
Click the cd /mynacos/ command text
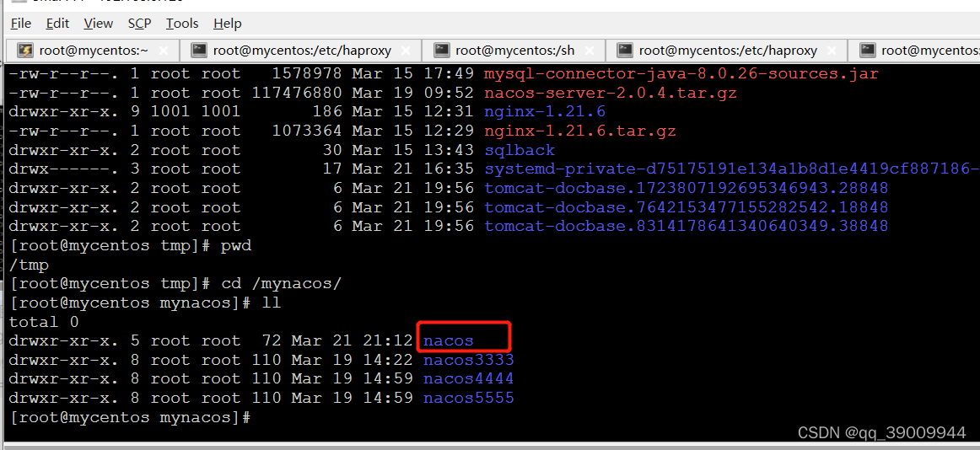click(x=282, y=283)
